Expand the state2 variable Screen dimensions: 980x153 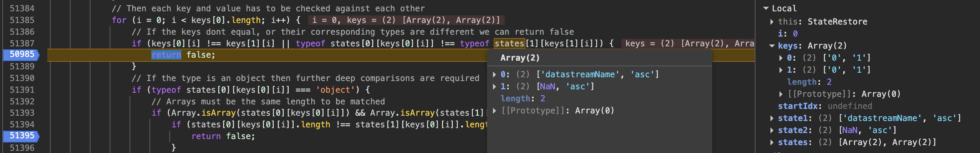(772, 130)
